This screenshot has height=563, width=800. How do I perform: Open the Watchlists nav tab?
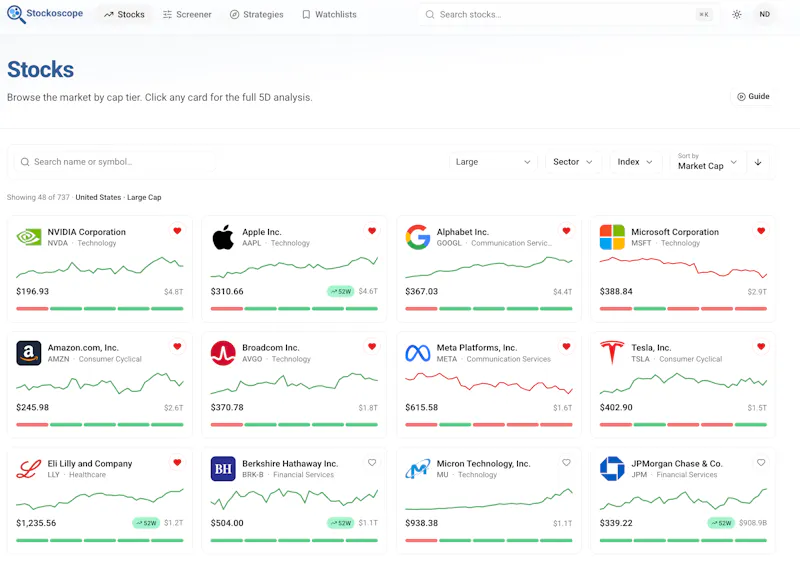330,15
